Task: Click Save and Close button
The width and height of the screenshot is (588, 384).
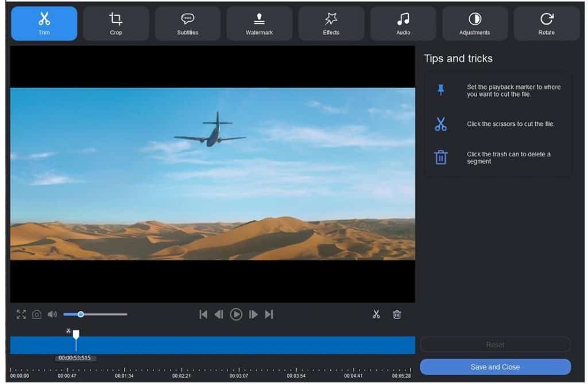Action: click(x=496, y=367)
